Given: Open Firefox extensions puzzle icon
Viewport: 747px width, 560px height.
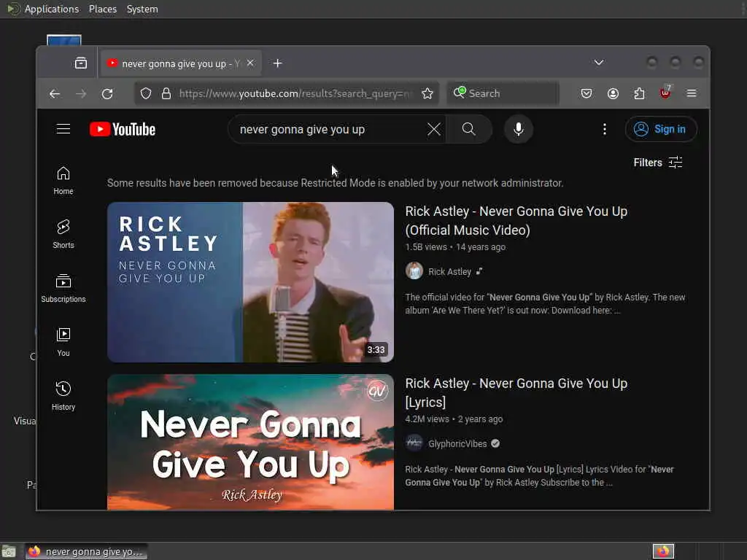Looking at the screenshot, I should (x=639, y=93).
